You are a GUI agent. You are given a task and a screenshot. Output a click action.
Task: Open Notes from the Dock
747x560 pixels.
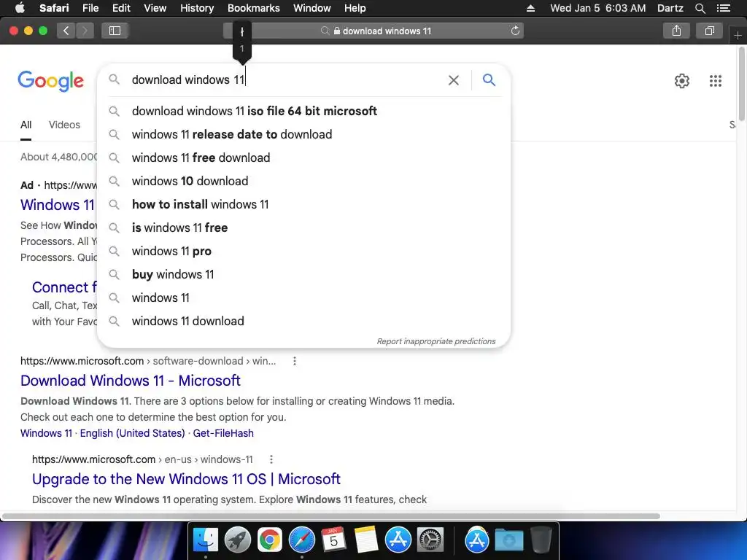[366, 540]
